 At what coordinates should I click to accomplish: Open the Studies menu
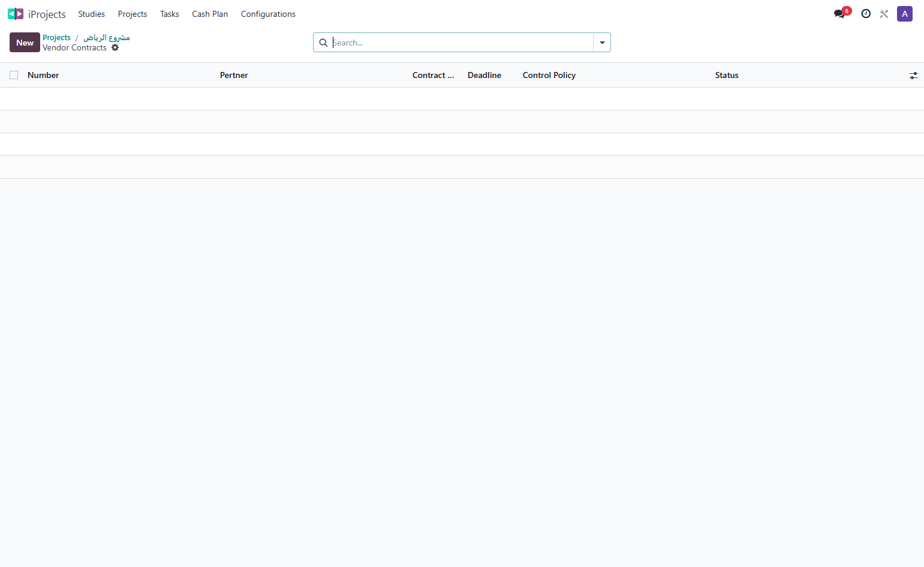pyautogui.click(x=91, y=14)
